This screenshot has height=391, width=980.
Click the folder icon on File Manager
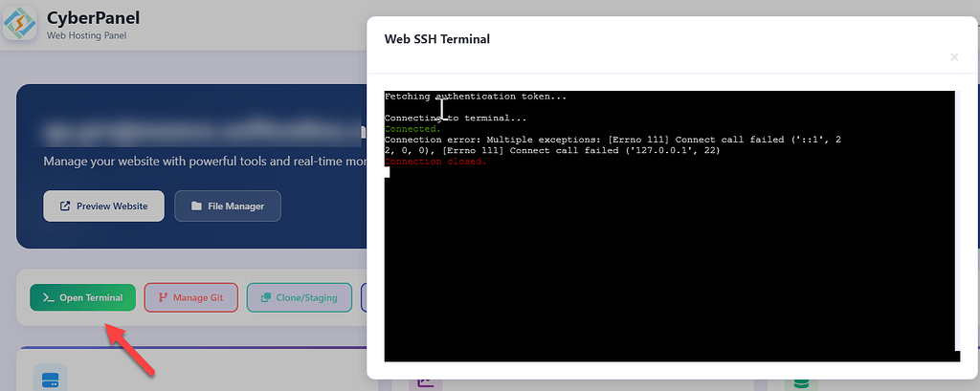[x=196, y=206]
